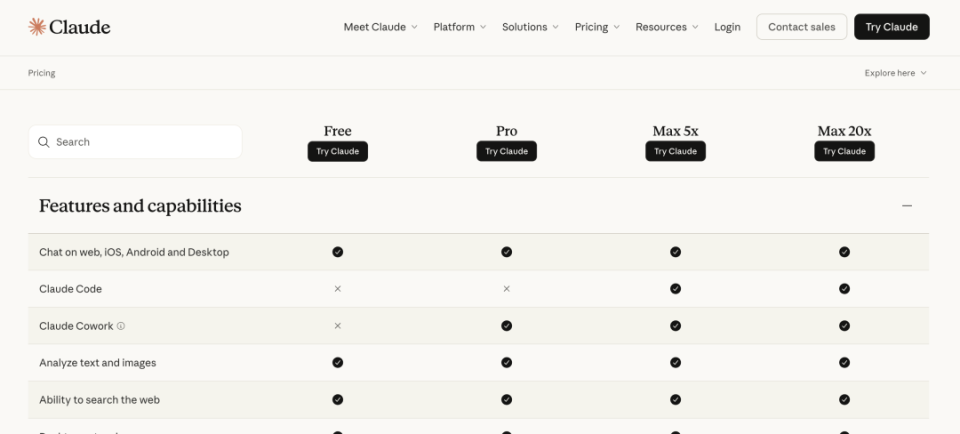Screen dimensions: 960x434
Task: Click the Free checkmark for Ability to search the web
Action: tap(337, 400)
